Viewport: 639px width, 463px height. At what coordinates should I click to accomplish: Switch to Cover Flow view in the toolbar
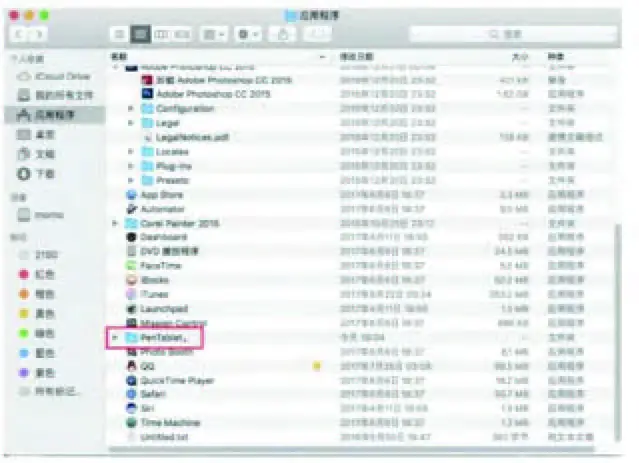(x=182, y=34)
